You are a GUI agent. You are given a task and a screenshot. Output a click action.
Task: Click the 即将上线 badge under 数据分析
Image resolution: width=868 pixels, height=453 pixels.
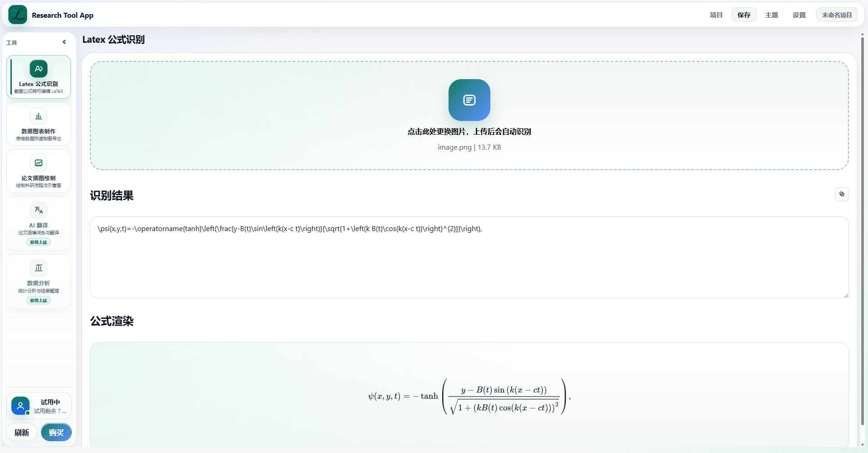(x=39, y=301)
